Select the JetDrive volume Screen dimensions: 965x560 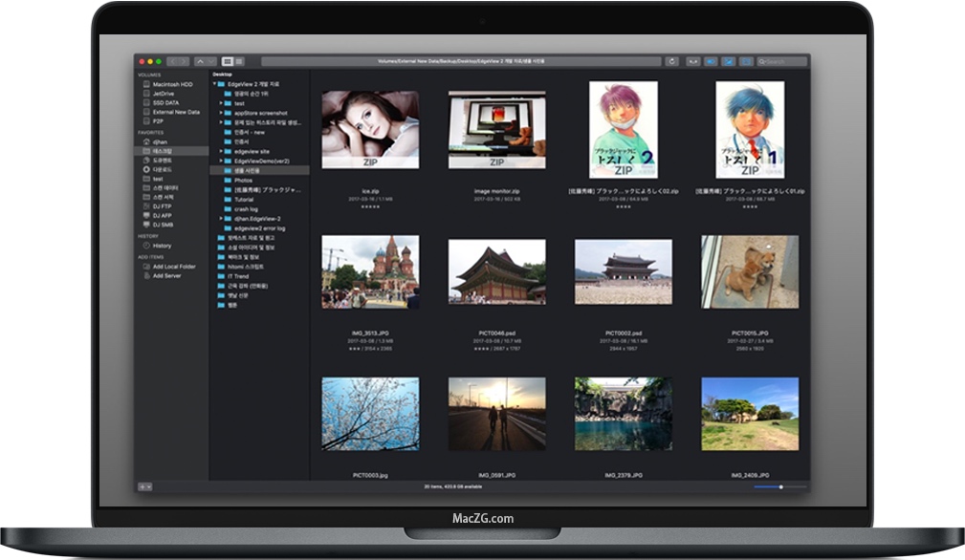click(x=164, y=94)
